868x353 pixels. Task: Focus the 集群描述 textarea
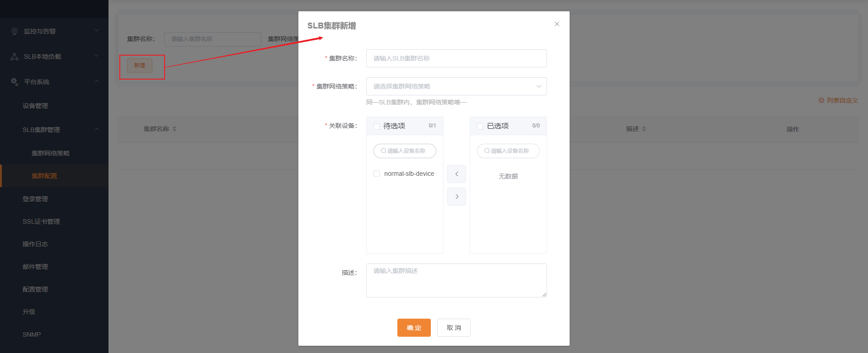[457, 280]
